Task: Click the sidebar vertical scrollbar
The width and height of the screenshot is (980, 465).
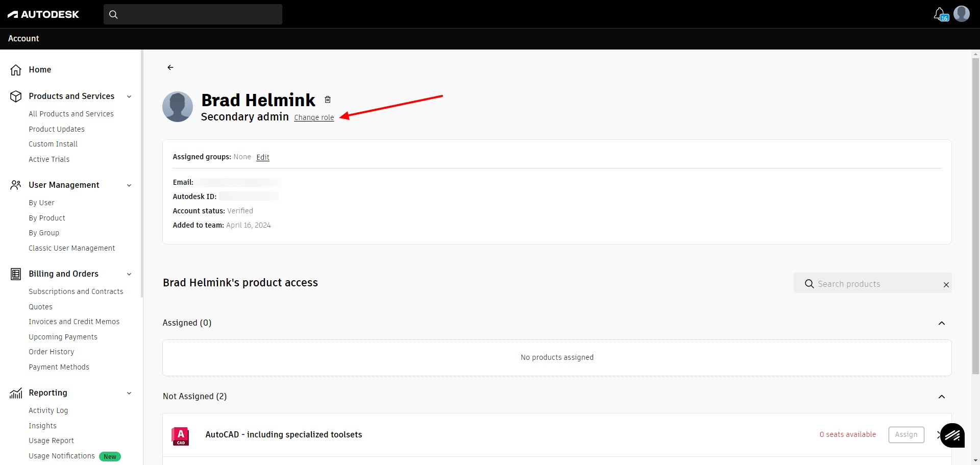Action: click(141, 174)
